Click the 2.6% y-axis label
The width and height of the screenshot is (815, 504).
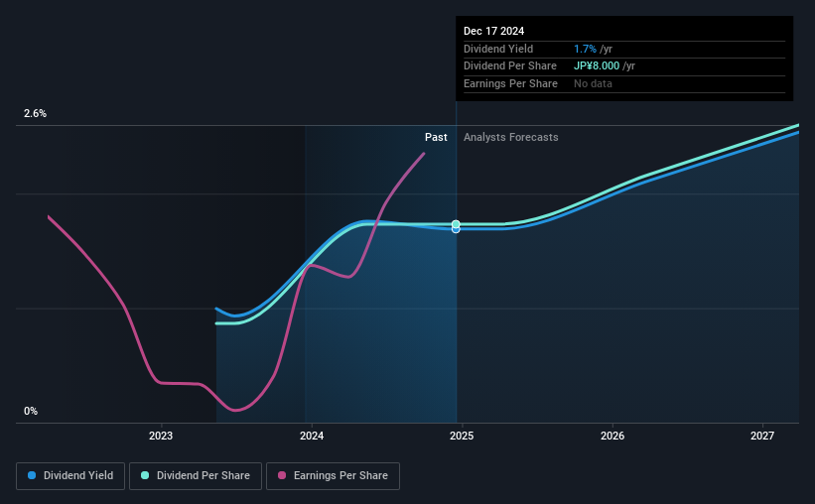[x=35, y=113]
